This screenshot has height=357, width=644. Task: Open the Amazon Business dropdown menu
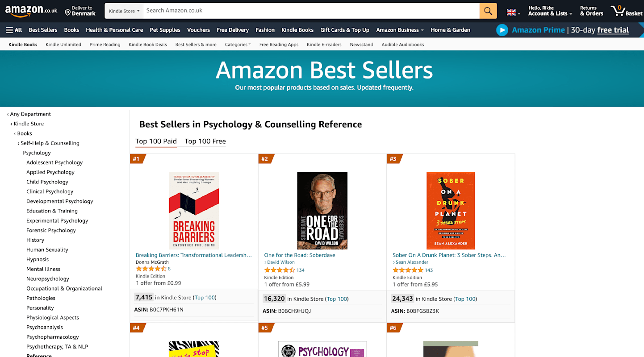(x=400, y=30)
